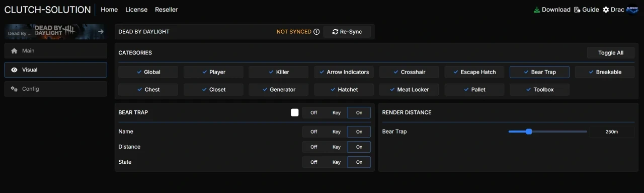Open the Home menu item

(x=109, y=10)
